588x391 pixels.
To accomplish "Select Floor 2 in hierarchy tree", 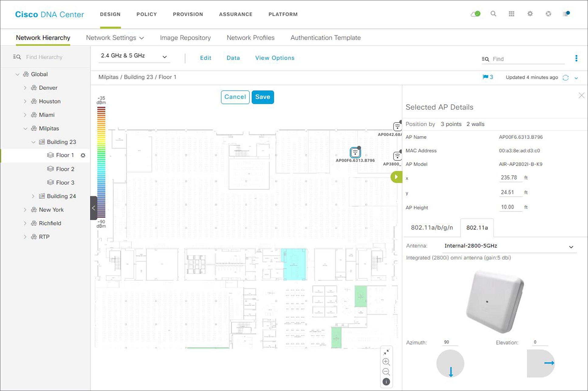I will tap(65, 169).
